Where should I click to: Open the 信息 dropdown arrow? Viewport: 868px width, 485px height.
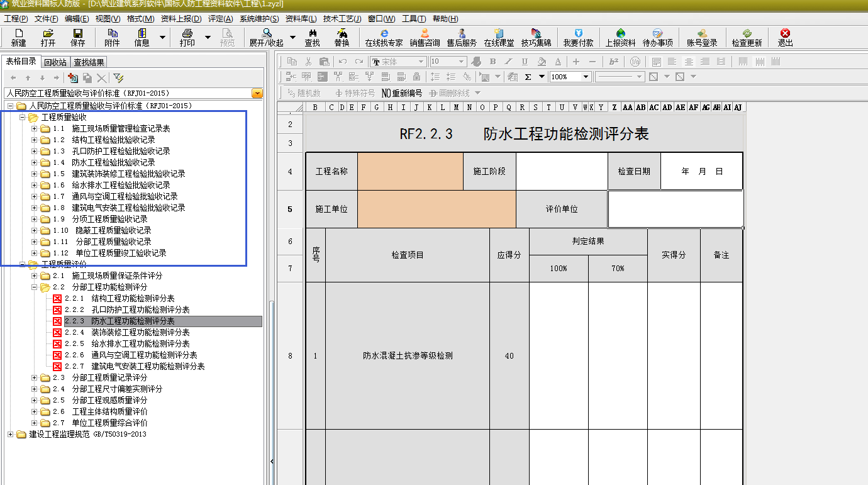point(163,38)
